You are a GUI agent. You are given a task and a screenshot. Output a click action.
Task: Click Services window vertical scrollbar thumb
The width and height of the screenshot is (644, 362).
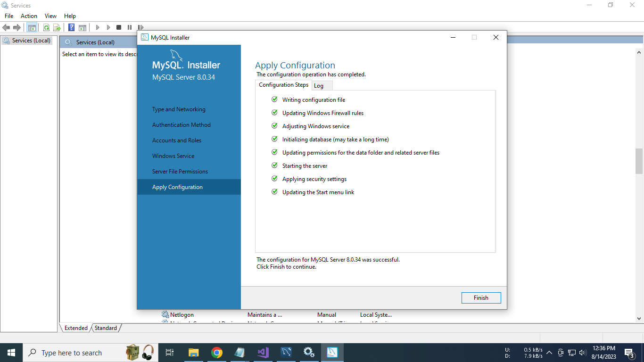[x=639, y=161]
